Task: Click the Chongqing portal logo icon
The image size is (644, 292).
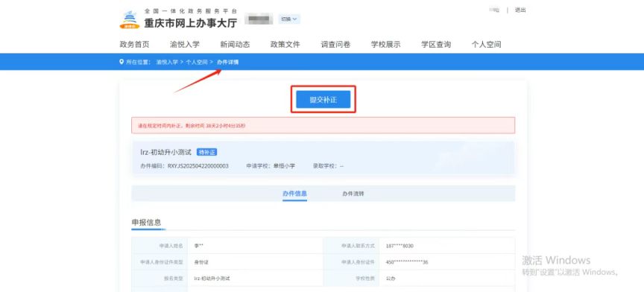Action: (x=130, y=19)
